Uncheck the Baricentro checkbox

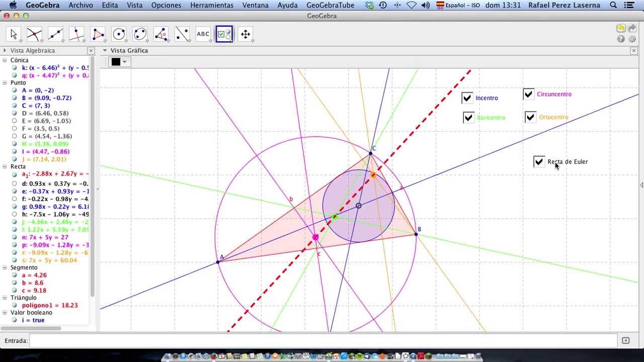point(468,117)
